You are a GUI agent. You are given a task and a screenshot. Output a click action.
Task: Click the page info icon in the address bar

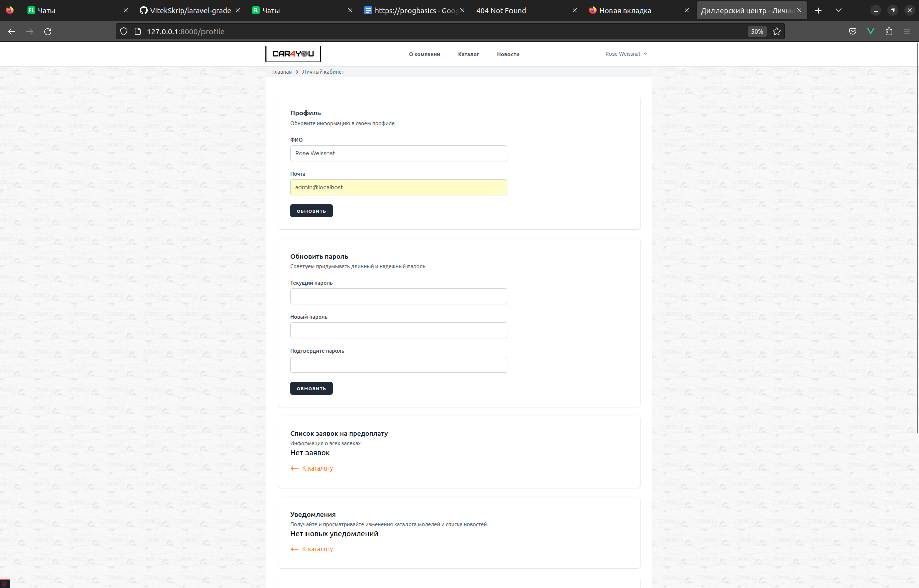pos(138,31)
